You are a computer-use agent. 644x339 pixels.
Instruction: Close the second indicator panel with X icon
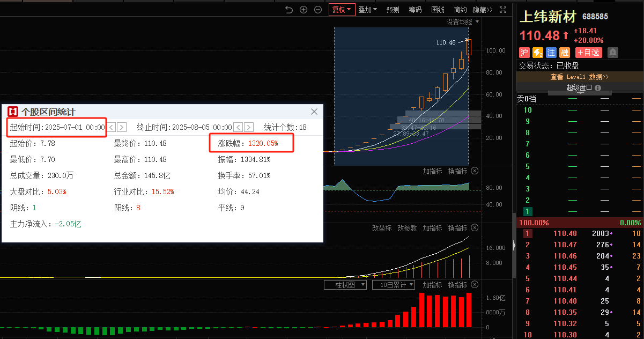(x=475, y=228)
